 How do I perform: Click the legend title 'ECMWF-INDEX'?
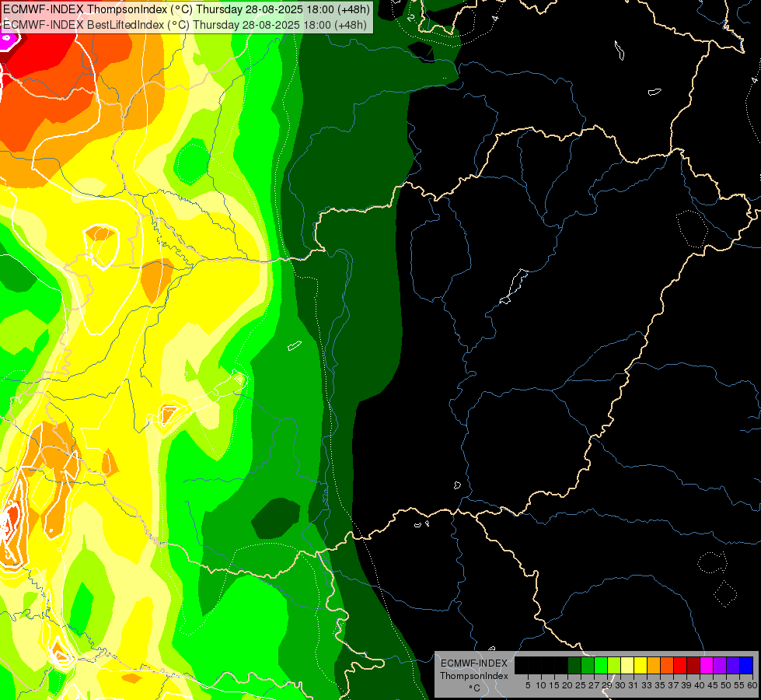(474, 663)
